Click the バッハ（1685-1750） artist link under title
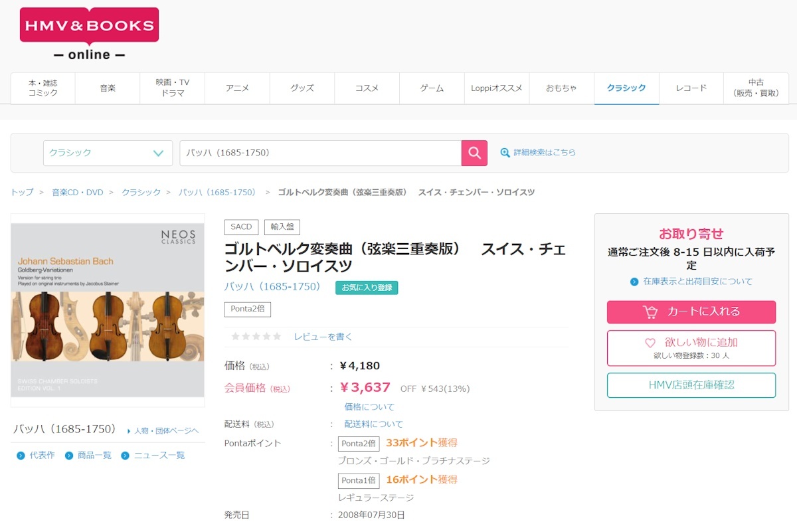 tap(272, 287)
